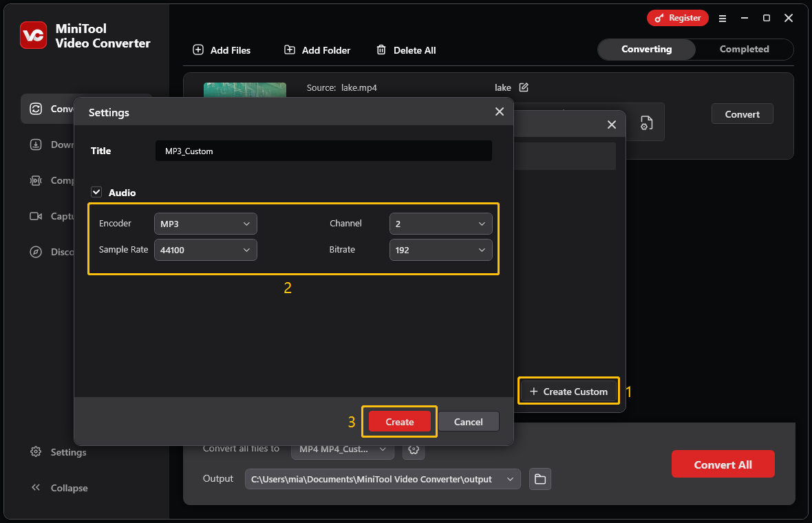
Task: Open the hamburger menu icon
Action: coord(723,18)
